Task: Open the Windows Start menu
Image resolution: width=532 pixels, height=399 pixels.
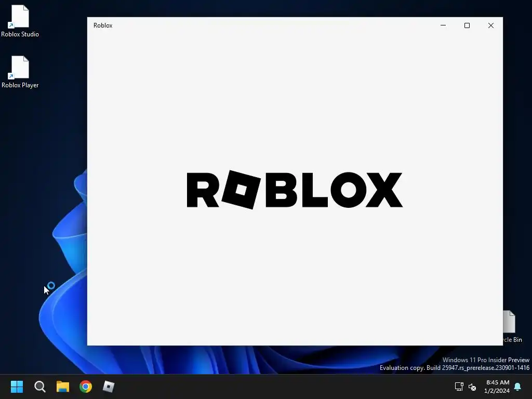Action: [17, 387]
